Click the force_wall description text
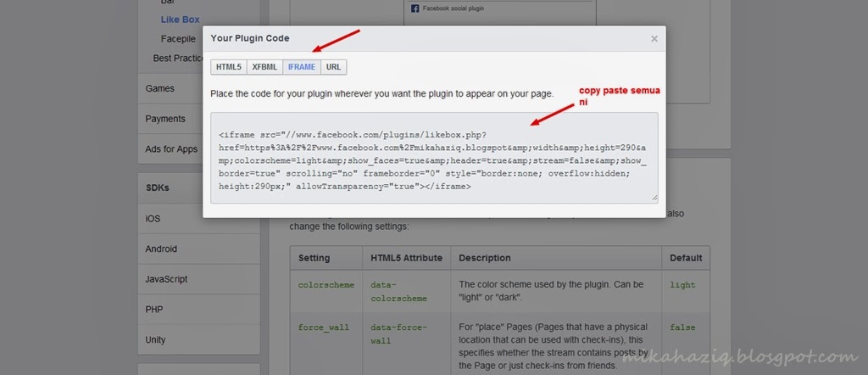 554,346
